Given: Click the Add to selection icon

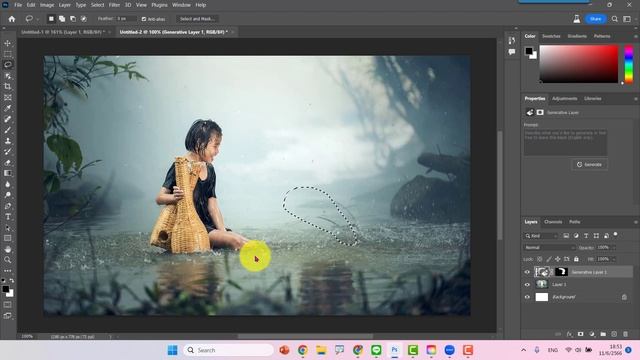Looking at the screenshot, I should pyautogui.click(x=62, y=19).
